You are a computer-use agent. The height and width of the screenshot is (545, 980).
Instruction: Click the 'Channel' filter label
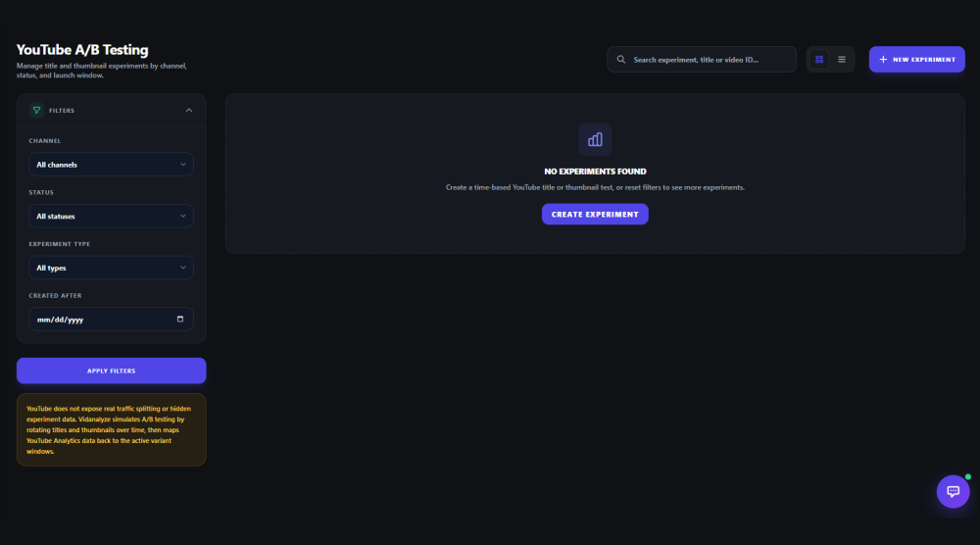click(44, 140)
